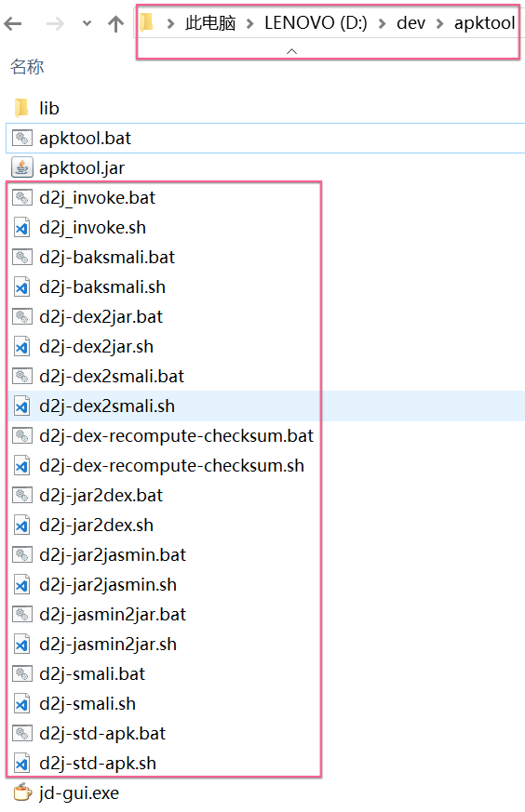Expand chevron after dev breadcrumb
The image size is (525, 812).
pos(439,23)
